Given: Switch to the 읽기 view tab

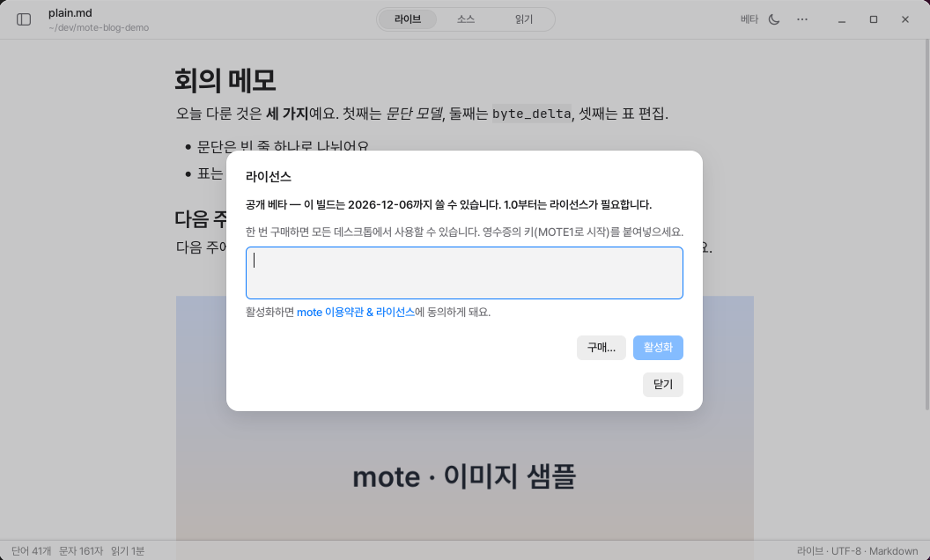Looking at the screenshot, I should click(x=524, y=19).
